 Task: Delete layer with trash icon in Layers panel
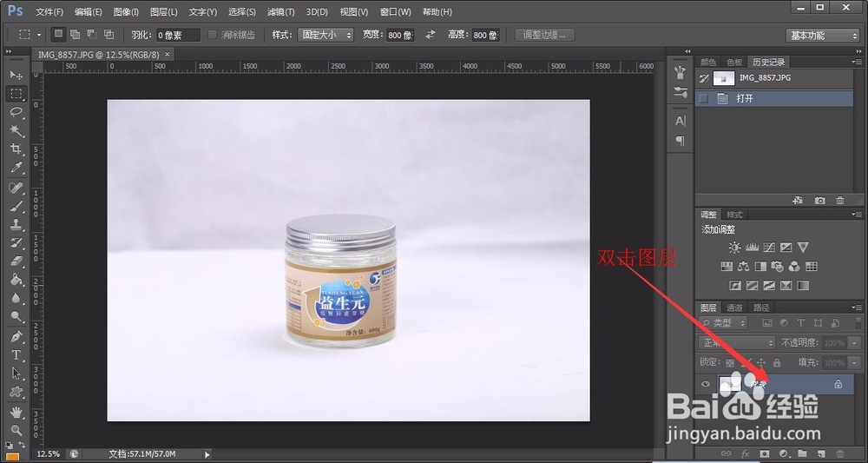[840, 453]
